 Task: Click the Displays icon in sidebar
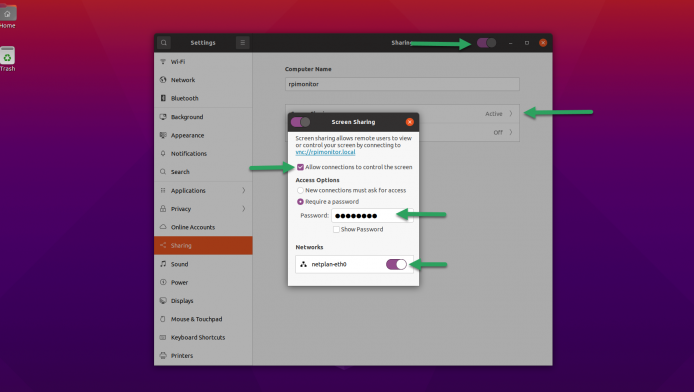tap(163, 300)
